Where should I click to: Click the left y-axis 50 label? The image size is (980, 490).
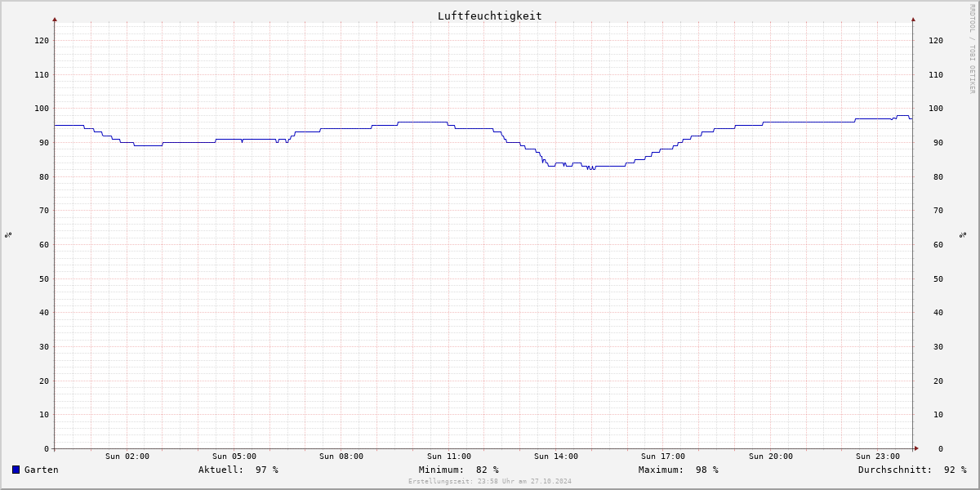pyautogui.click(x=44, y=279)
